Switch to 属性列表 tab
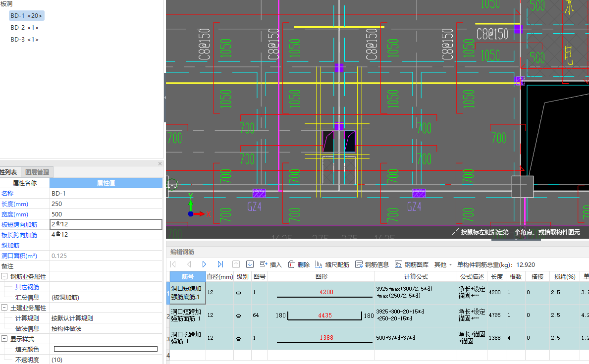This screenshot has width=589, height=364. pos(9,172)
